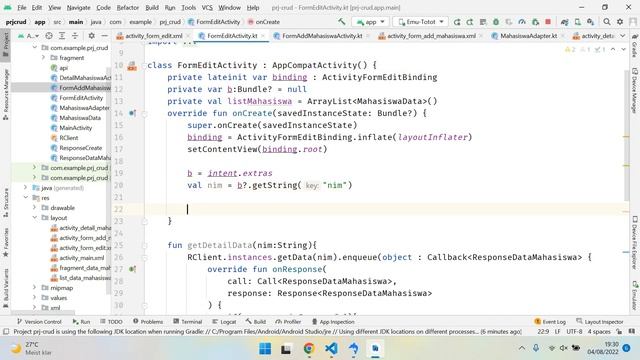The height and width of the screenshot is (360, 640).
Task: Toggle the Favorites tool window button
Action: tap(6, 242)
